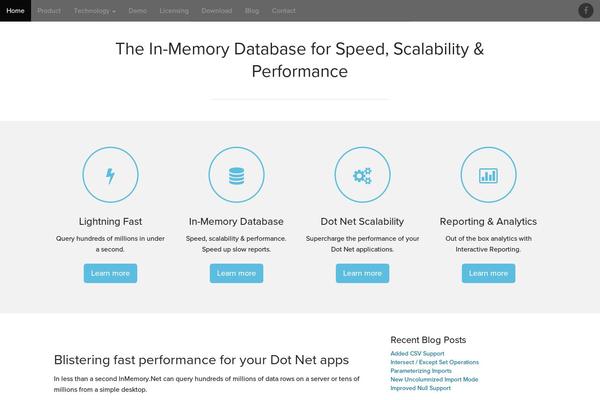Click Learn more under In-Memory Database
This screenshot has width=600, height=400.
point(236,273)
